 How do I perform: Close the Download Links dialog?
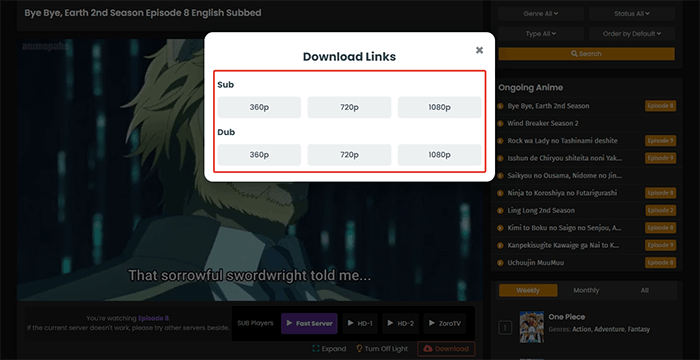point(479,50)
